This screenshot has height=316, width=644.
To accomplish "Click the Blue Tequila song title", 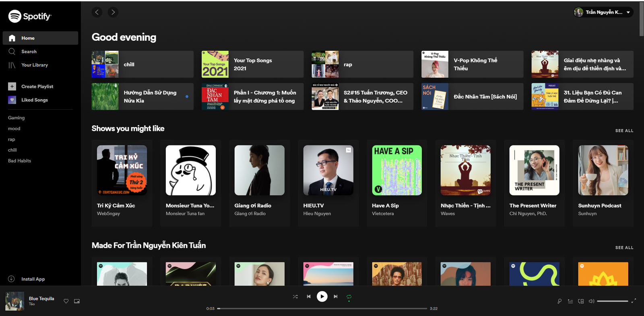I will 41,299.
